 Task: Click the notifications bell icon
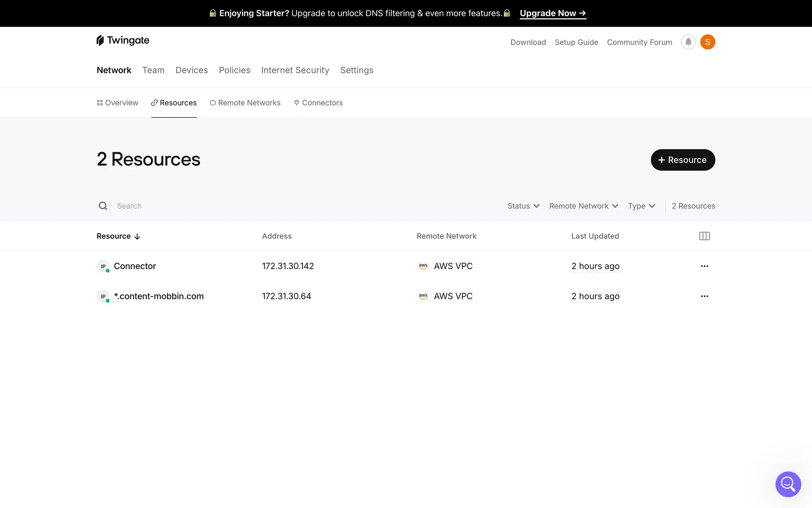point(688,42)
